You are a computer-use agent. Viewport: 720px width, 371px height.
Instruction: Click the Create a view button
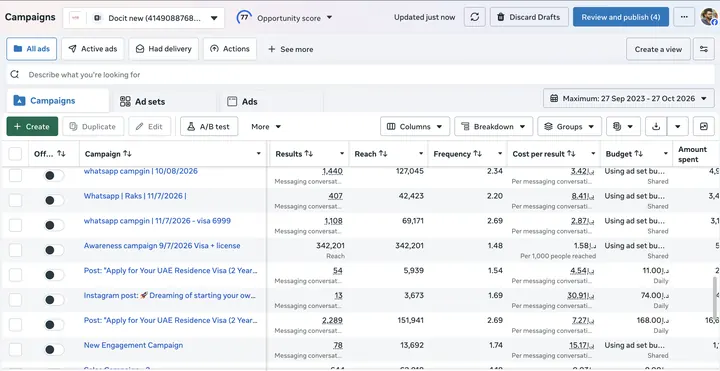[658, 49]
